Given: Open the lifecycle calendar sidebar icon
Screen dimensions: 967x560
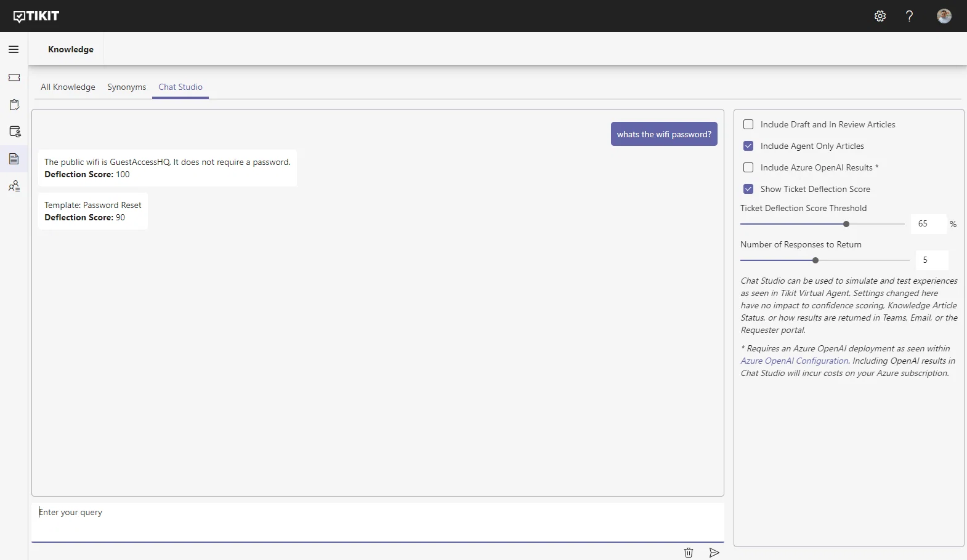Looking at the screenshot, I should 15,132.
